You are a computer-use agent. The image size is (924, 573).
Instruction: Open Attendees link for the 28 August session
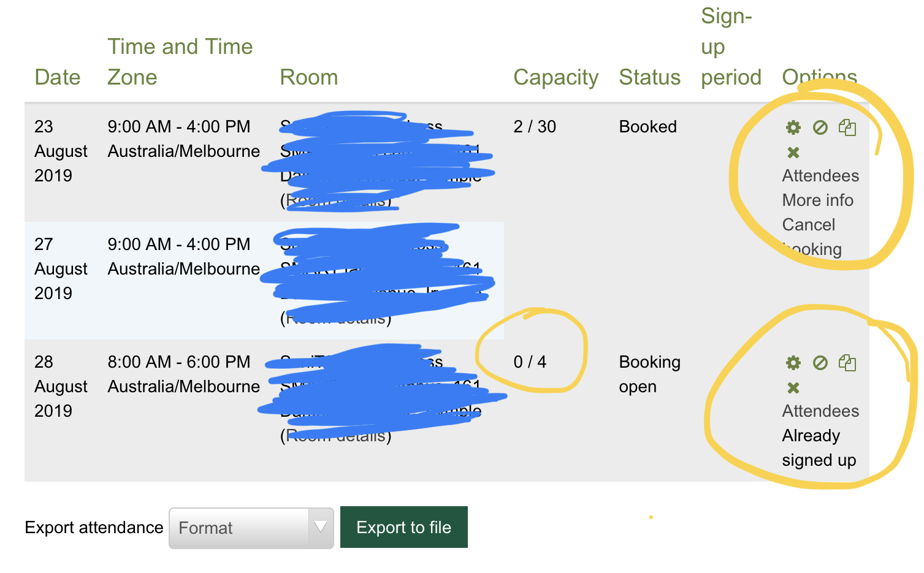tap(820, 411)
